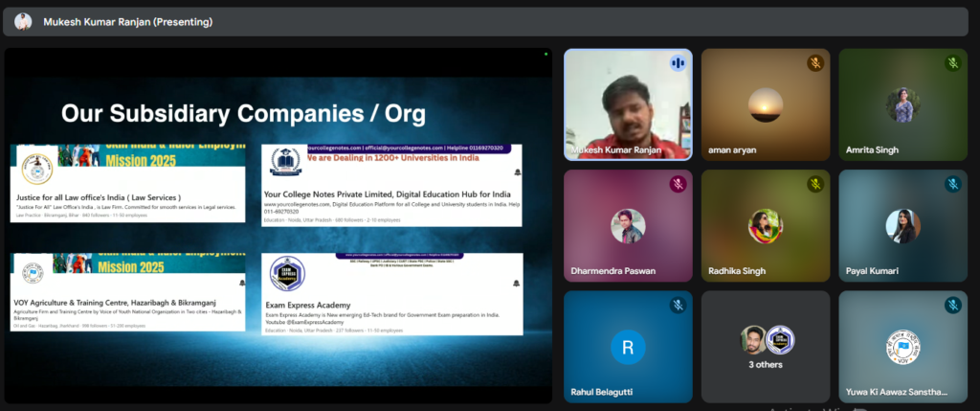
Task: Click the blue R avatar of Rahul Belagutti
Action: (x=628, y=347)
